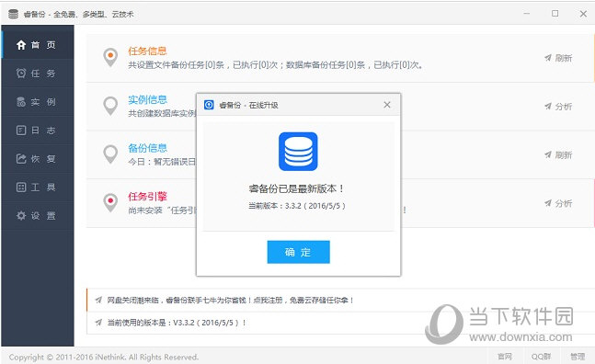Click the 任务信息 backup count description

coord(276,65)
